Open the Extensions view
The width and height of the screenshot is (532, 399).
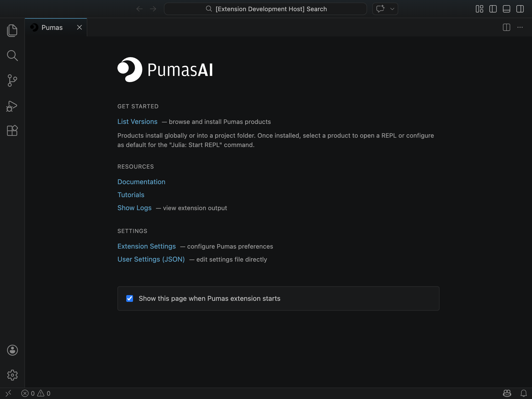[12, 131]
